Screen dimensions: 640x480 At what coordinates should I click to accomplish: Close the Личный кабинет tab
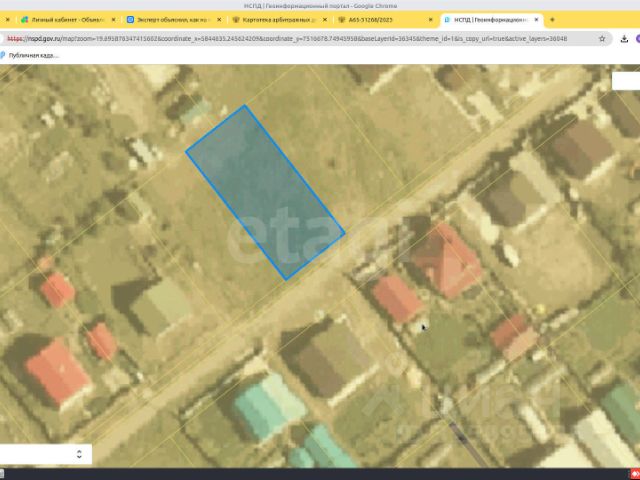click(x=113, y=20)
